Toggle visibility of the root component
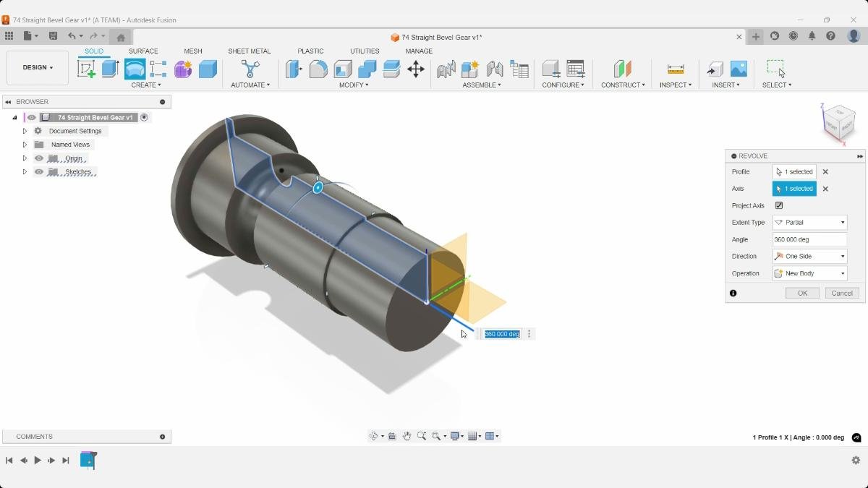This screenshot has width=868, height=488. pyautogui.click(x=32, y=117)
